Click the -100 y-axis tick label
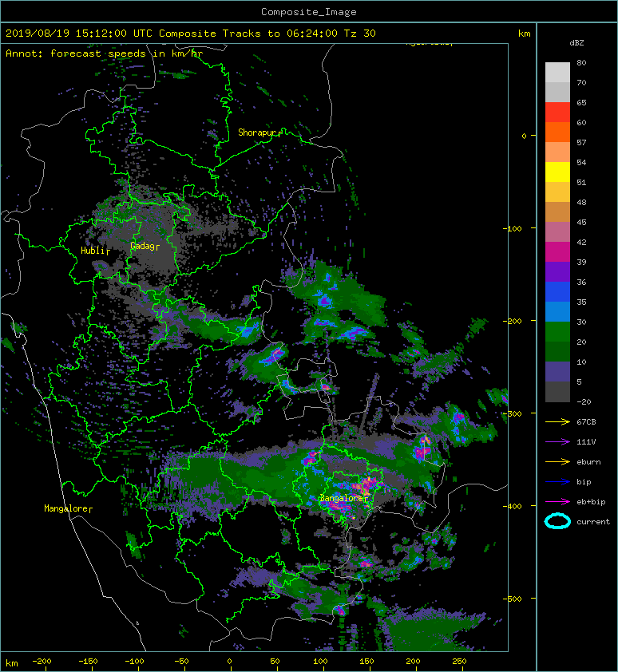Viewport: 618px width, 672px height. click(x=513, y=228)
